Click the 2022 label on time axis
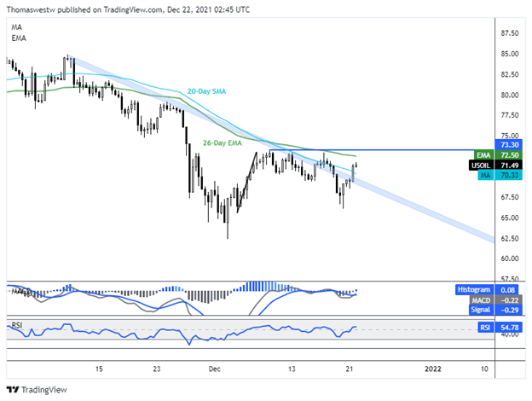The height and width of the screenshot is (401, 532). click(433, 369)
